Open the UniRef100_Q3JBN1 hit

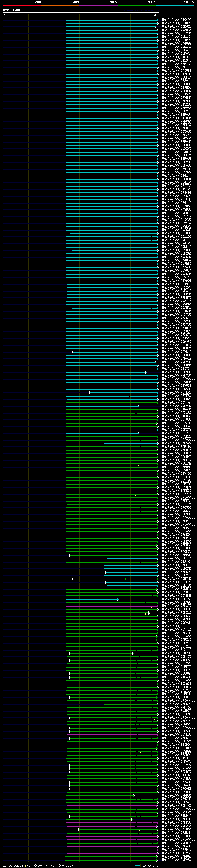click(177, 833)
